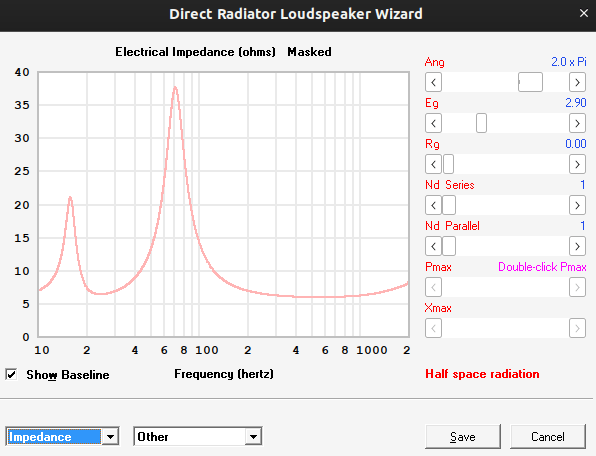The image size is (596, 456).
Task: Click the Rg value 0.00
Action: coord(576,144)
